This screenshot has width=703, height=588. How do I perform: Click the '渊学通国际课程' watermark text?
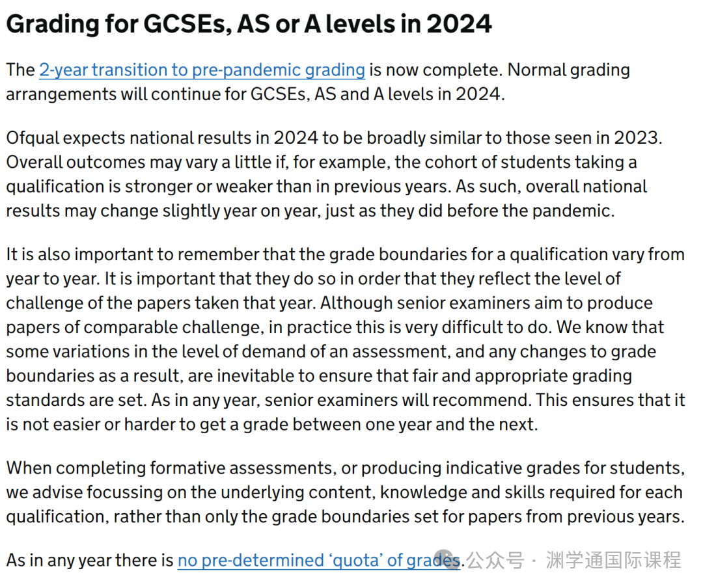coord(613,560)
